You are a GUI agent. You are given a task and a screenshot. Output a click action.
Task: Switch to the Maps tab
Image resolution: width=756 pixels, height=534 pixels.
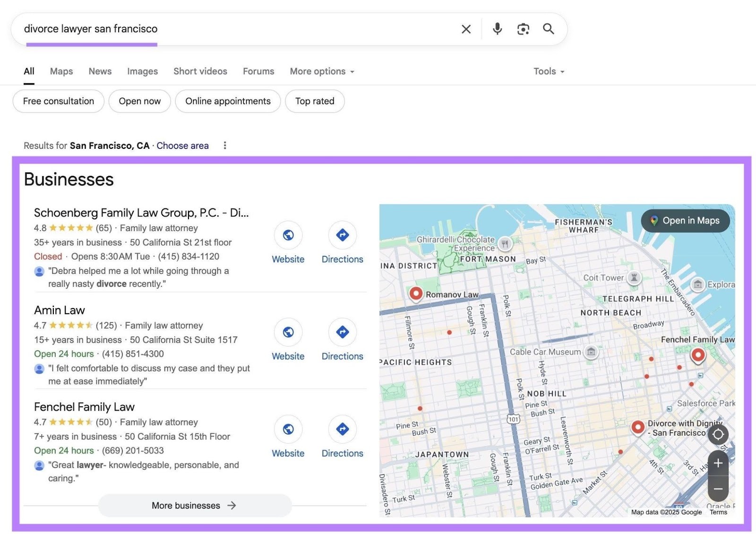point(61,71)
